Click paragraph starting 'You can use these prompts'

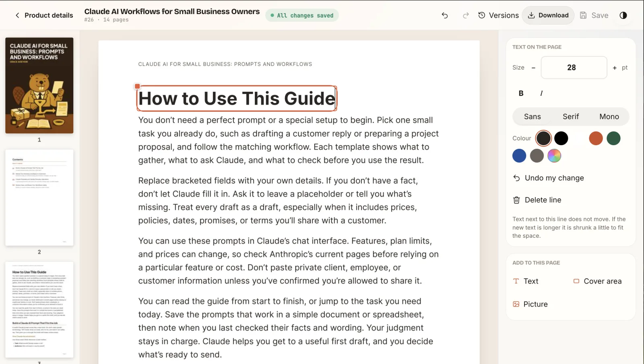(x=288, y=261)
